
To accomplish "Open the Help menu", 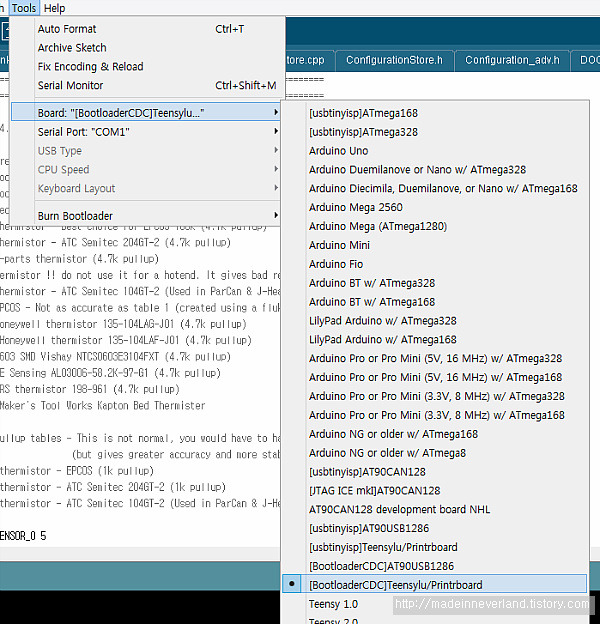I will pyautogui.click(x=54, y=8).
